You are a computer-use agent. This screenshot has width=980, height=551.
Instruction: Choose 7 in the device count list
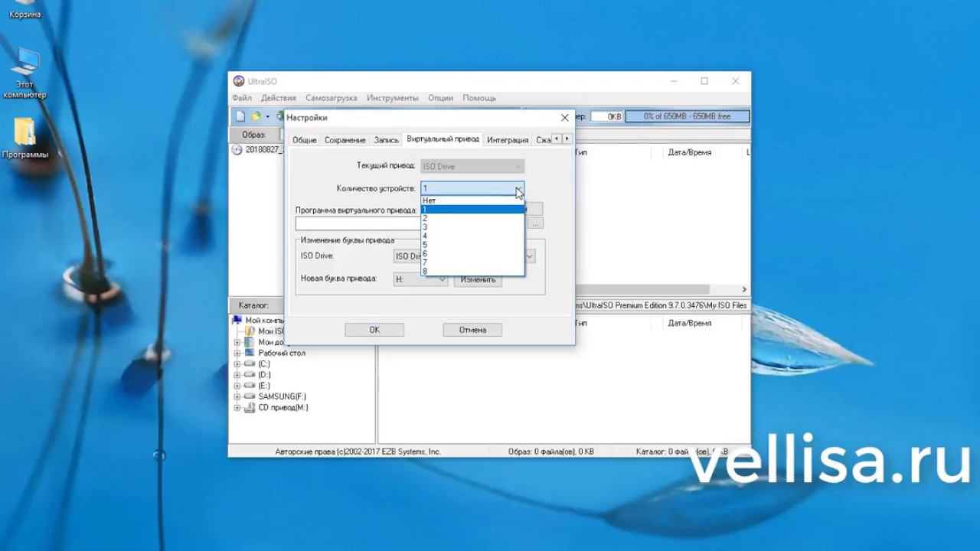(x=472, y=262)
